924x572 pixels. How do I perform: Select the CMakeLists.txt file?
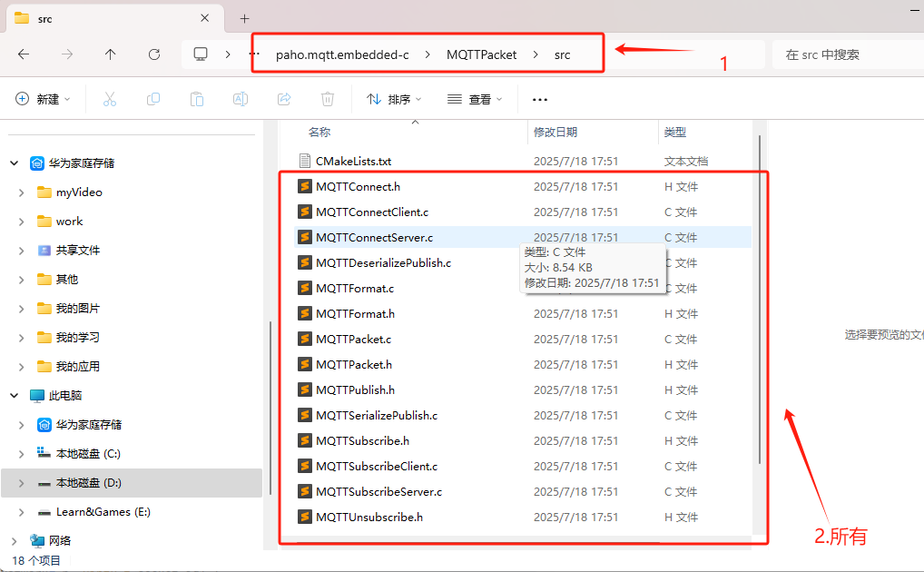click(522, 161)
